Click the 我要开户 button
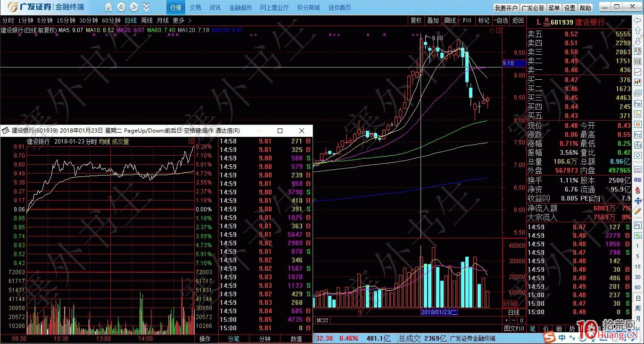The height and width of the screenshot is (344, 644). point(506,8)
